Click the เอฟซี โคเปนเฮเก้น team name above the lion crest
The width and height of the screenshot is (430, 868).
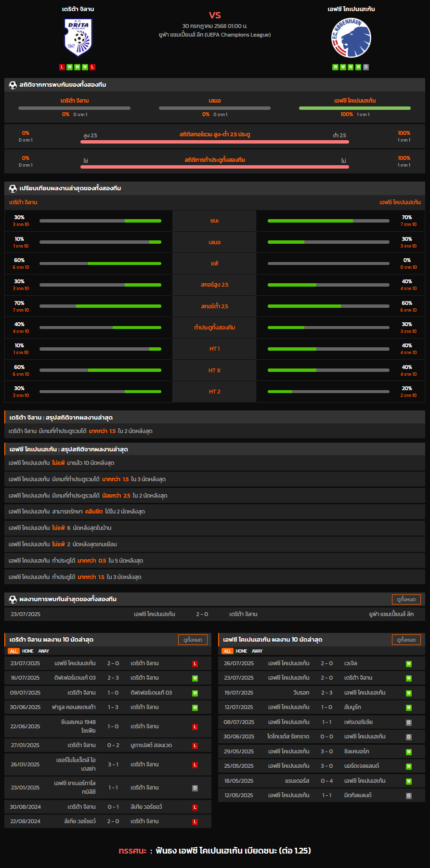(x=351, y=9)
